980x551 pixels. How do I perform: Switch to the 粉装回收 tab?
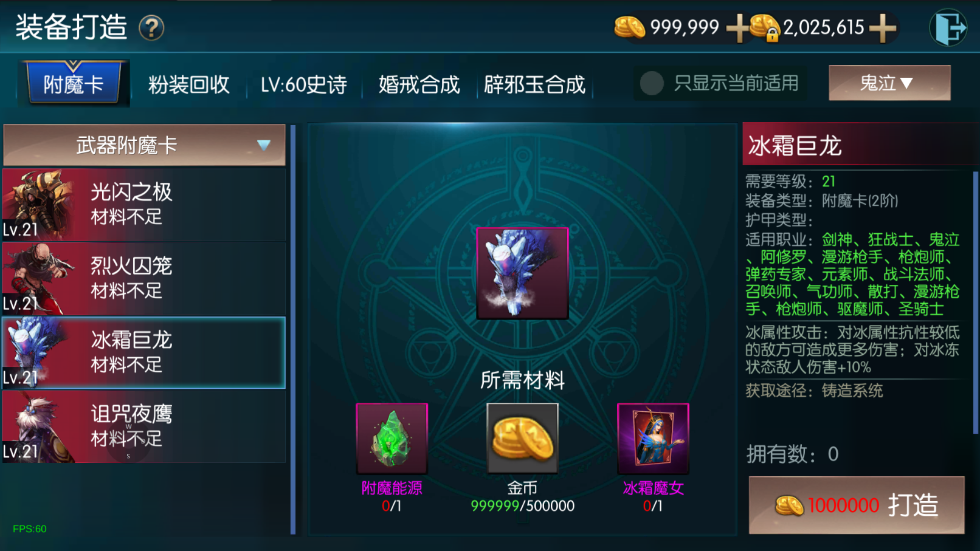pyautogui.click(x=189, y=84)
